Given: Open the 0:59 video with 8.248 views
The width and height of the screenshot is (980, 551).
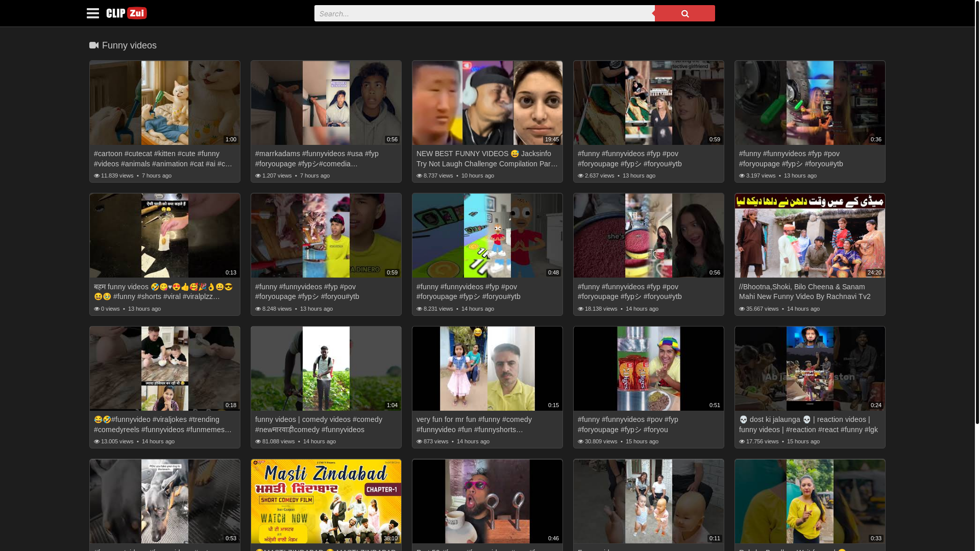Looking at the screenshot, I should (x=326, y=236).
